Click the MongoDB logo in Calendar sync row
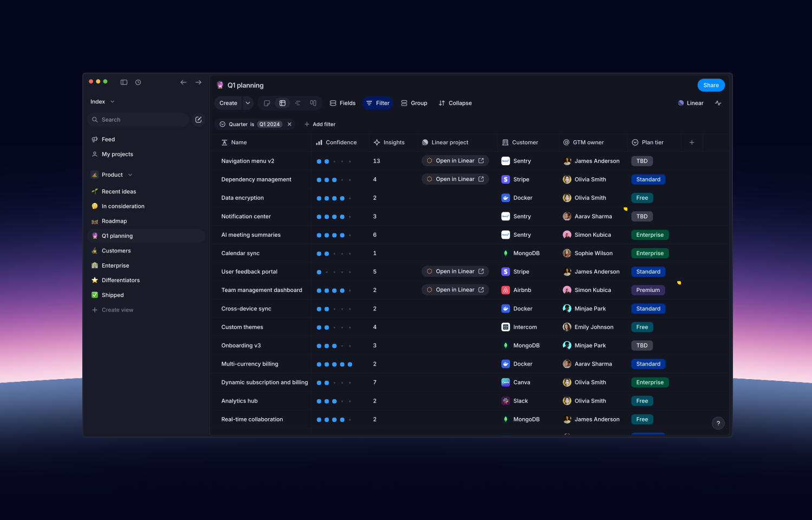This screenshot has height=520, width=812. tap(506, 253)
